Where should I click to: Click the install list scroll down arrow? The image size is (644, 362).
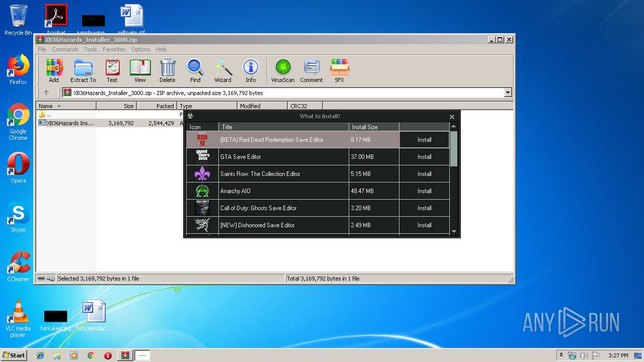click(454, 232)
